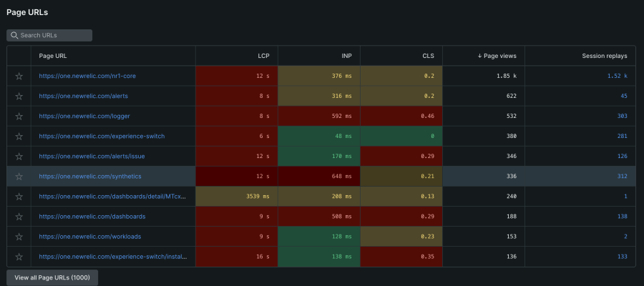The image size is (644, 286).
Task: Select the 622 page views cell
Action: click(484, 96)
